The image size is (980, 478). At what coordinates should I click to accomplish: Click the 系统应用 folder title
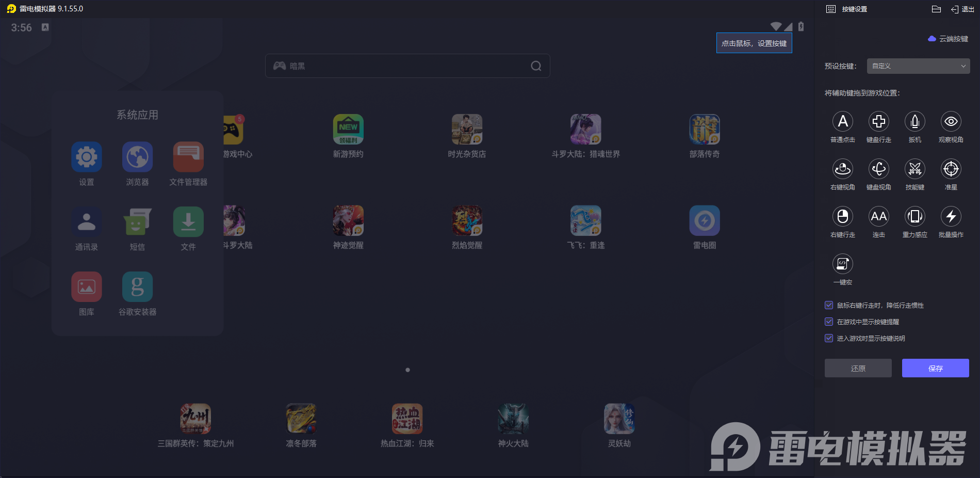(137, 115)
